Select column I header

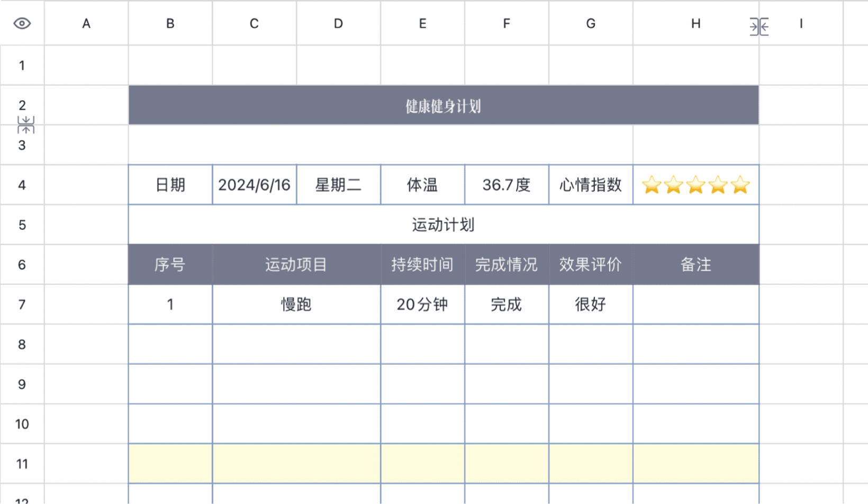point(801,23)
